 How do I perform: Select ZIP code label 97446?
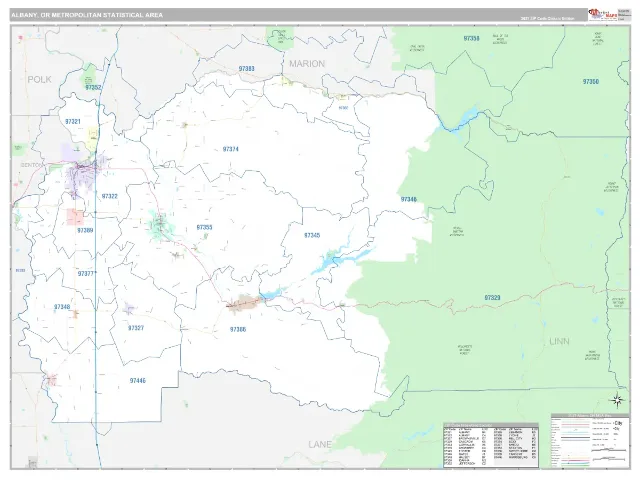pos(138,380)
